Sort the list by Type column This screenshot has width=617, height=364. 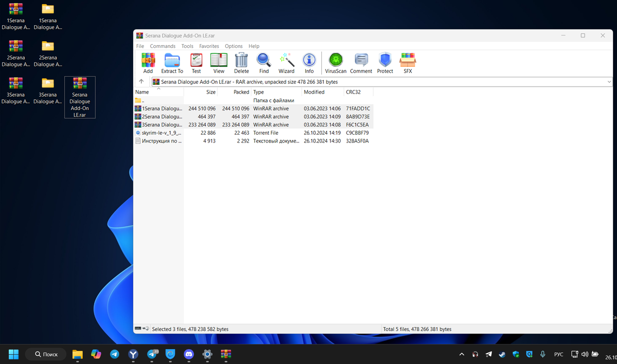point(277,92)
